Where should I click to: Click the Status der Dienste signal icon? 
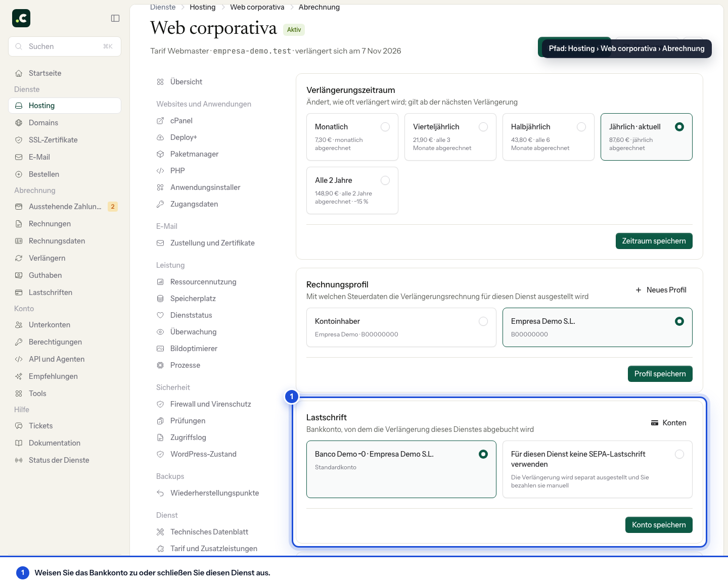[19, 460]
